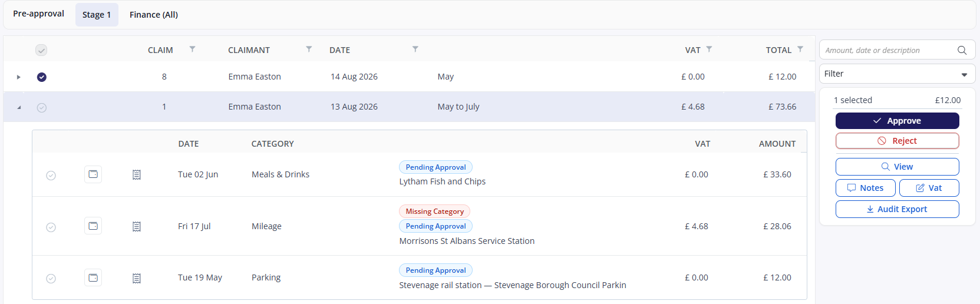Reject the selected claim
This screenshot has width=980, height=304.
click(897, 141)
